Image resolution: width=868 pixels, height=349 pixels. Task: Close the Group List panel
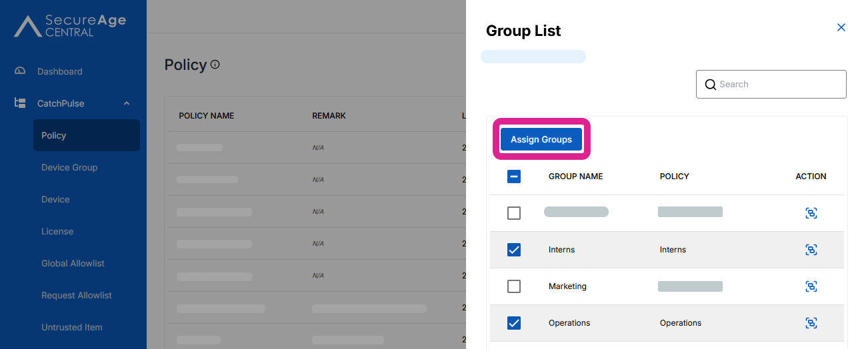coord(841,27)
